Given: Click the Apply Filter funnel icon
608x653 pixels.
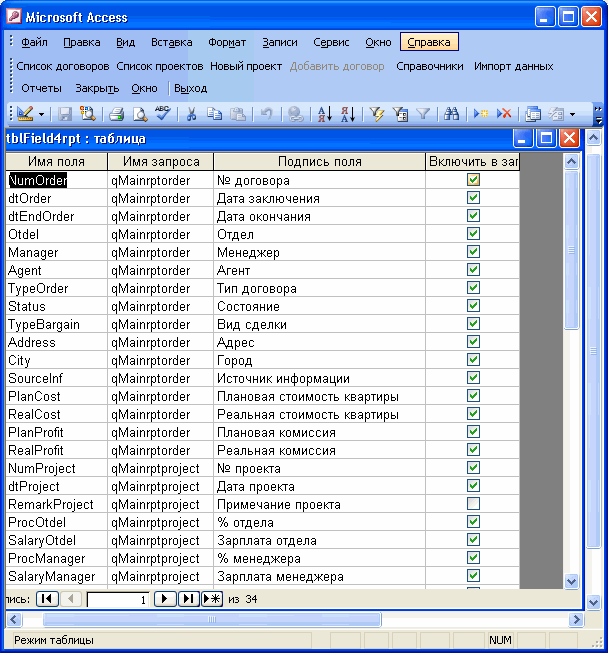Looking at the screenshot, I should pyautogui.click(x=423, y=114).
